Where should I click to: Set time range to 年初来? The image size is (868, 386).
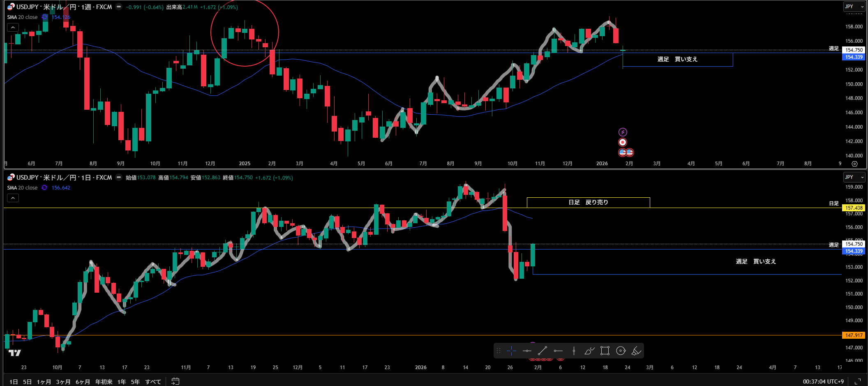click(104, 381)
